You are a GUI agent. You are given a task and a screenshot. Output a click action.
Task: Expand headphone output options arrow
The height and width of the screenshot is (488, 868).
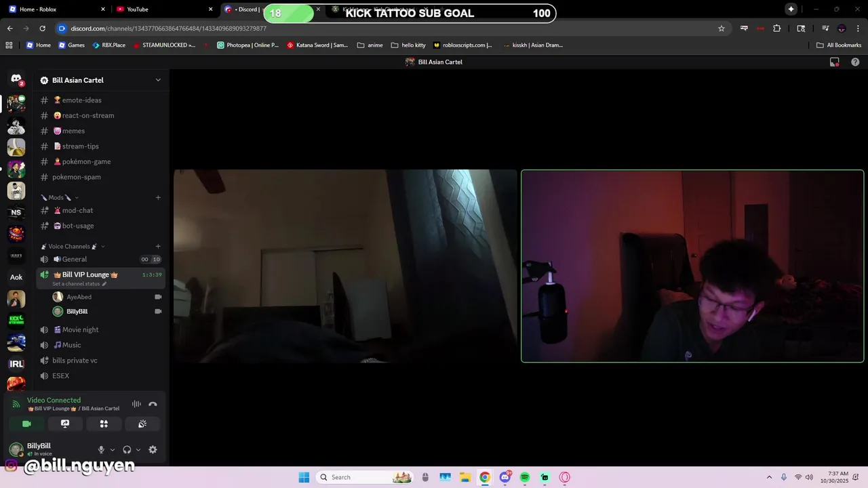click(138, 449)
